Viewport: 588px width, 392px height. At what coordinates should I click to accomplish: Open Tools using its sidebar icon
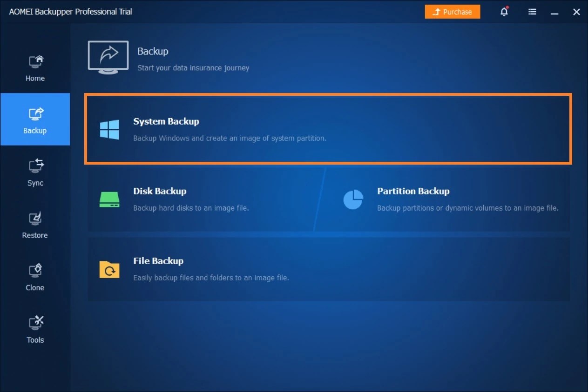(x=35, y=323)
